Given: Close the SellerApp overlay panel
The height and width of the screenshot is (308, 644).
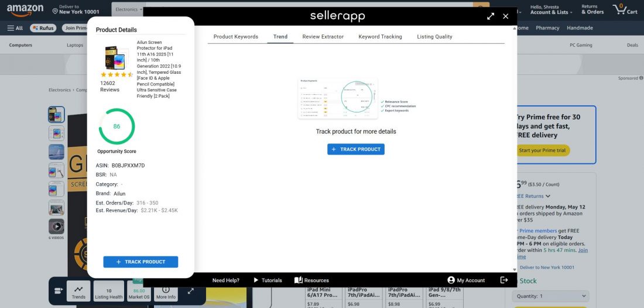Looking at the screenshot, I should 506,16.
